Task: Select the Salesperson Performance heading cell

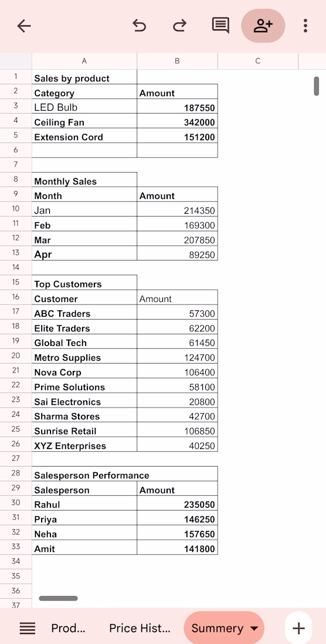Action: click(125, 475)
